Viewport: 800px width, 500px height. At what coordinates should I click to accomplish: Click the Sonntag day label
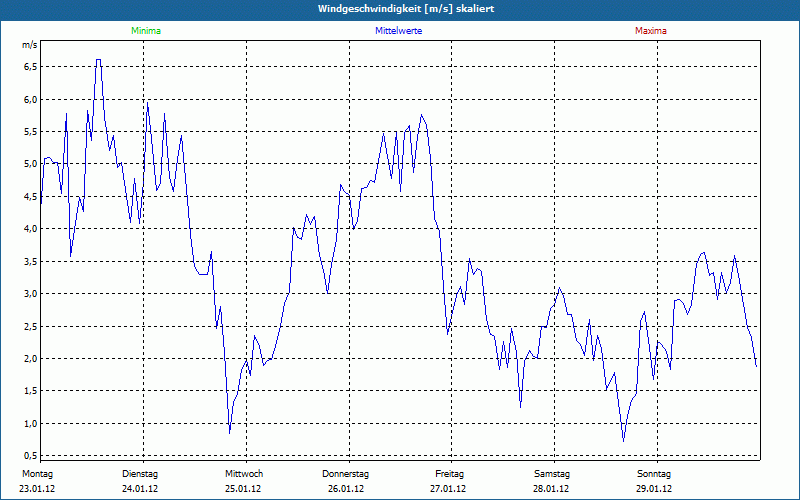click(x=654, y=474)
